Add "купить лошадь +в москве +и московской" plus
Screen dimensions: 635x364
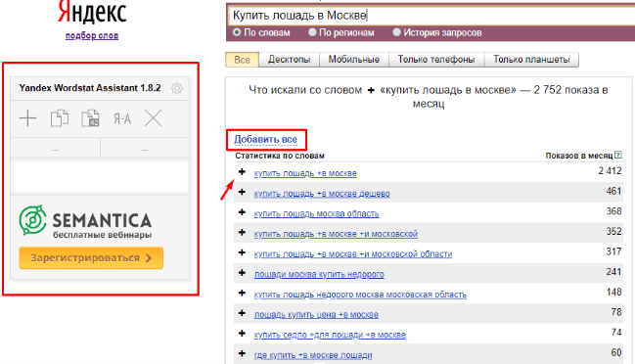pyautogui.click(x=242, y=233)
